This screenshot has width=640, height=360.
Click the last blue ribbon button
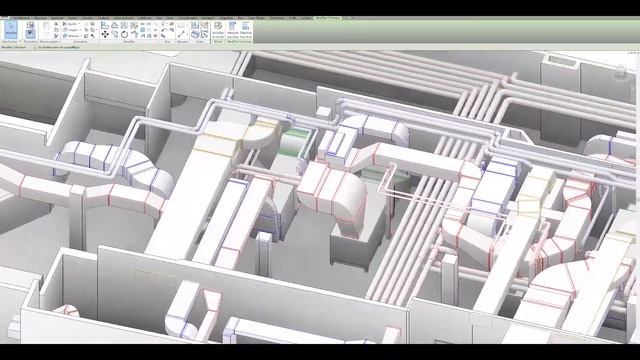246,30
